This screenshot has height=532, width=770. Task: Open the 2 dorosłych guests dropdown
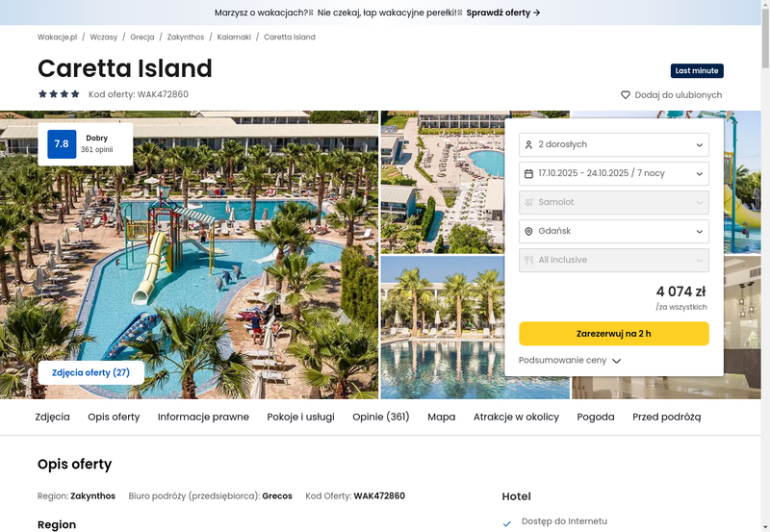(614, 144)
